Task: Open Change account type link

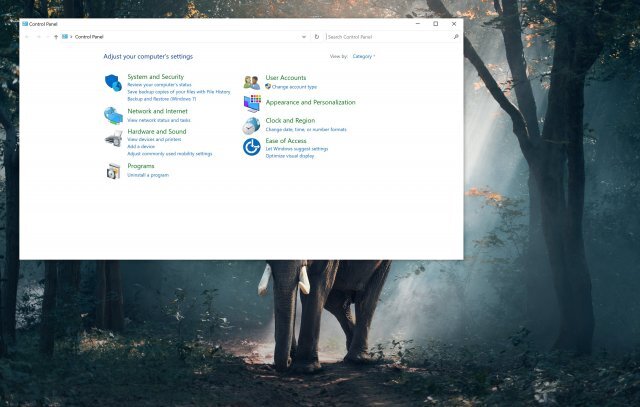Action: (294, 87)
